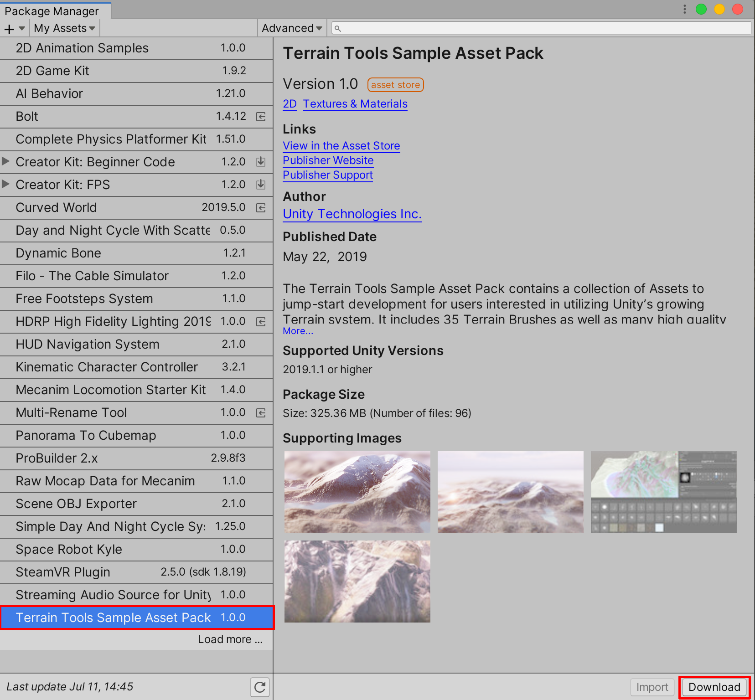
Task: Click the import icon next to Bolt
Action: click(261, 117)
